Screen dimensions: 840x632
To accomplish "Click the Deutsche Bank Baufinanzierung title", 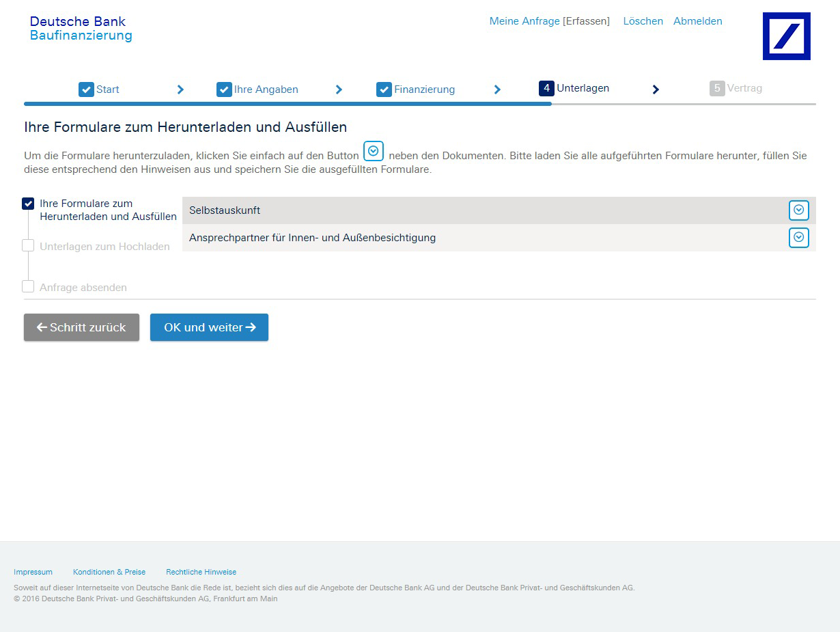I will [x=81, y=29].
